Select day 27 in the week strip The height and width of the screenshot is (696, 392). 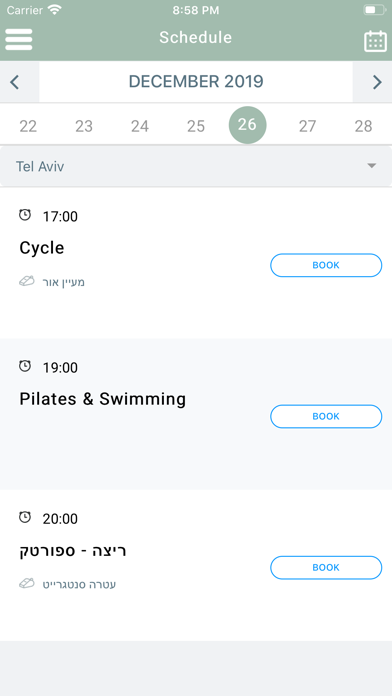point(307,127)
